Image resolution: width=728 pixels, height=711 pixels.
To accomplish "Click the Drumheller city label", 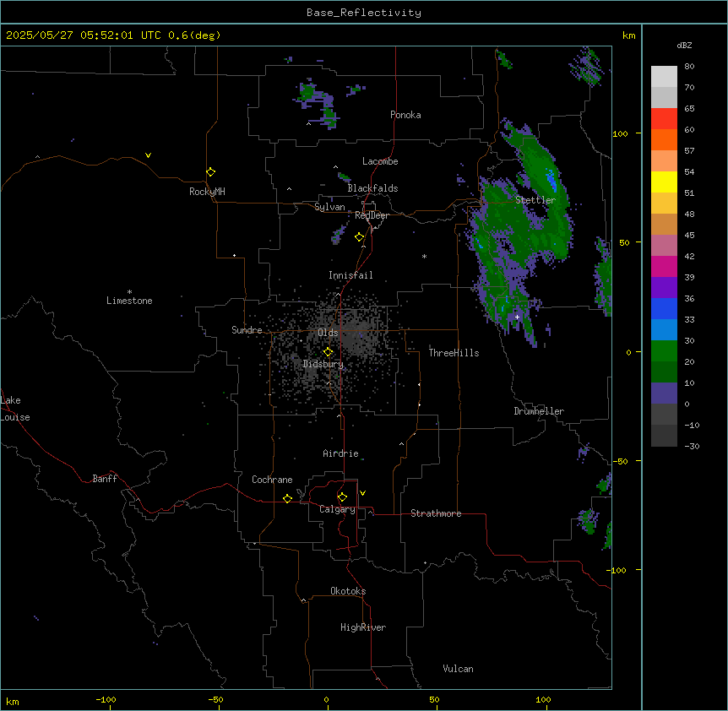I will [539, 411].
